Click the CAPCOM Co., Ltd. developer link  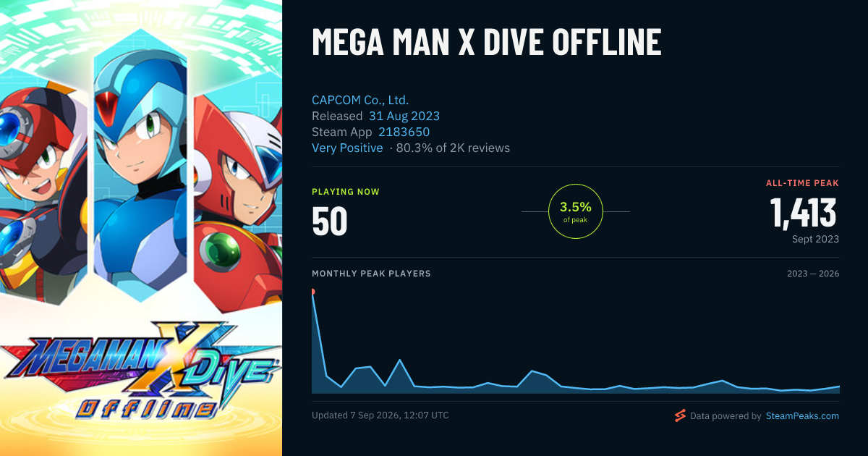(360, 100)
